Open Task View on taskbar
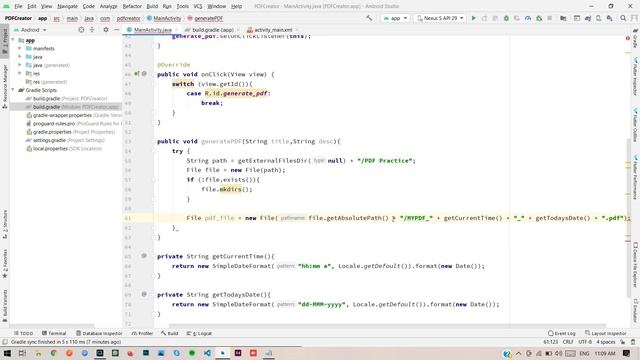This screenshot has width=640, height=360. (x=22, y=353)
